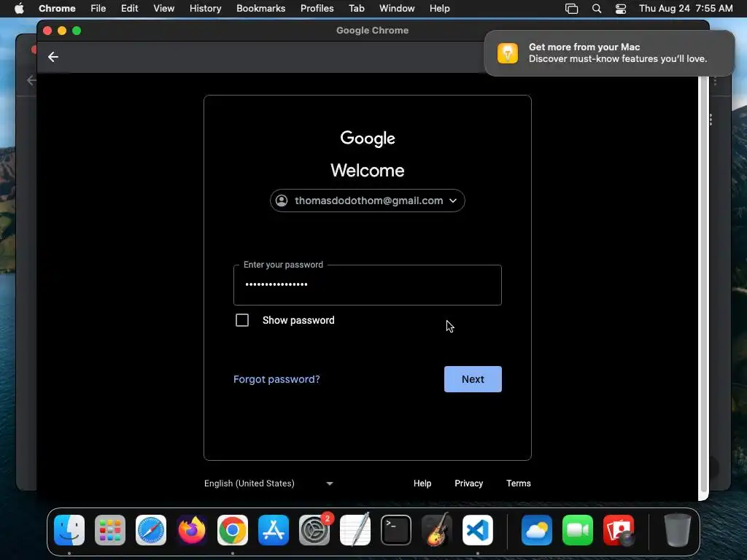Viewport: 747px width, 560px height.
Task: Open FaceTime from the dock
Action: coord(578,530)
